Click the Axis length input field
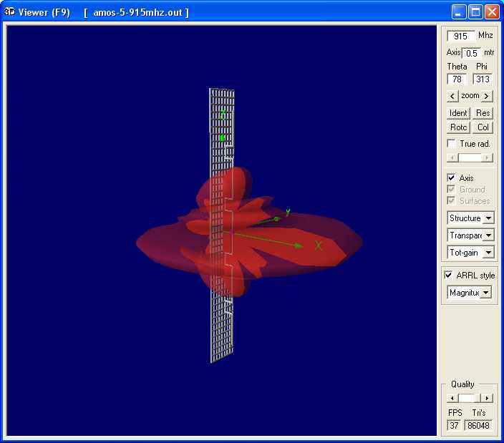This screenshot has width=504, height=443. pyautogui.click(x=471, y=53)
